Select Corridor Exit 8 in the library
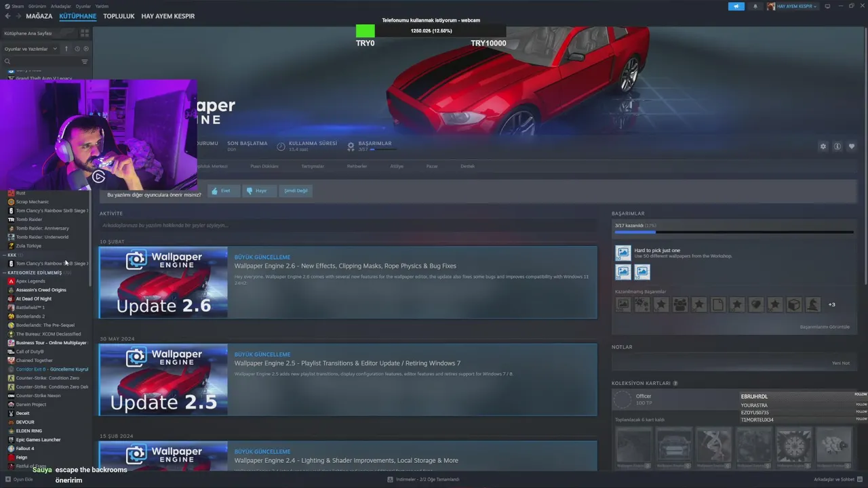The height and width of the screenshot is (488, 868). click(x=47, y=369)
